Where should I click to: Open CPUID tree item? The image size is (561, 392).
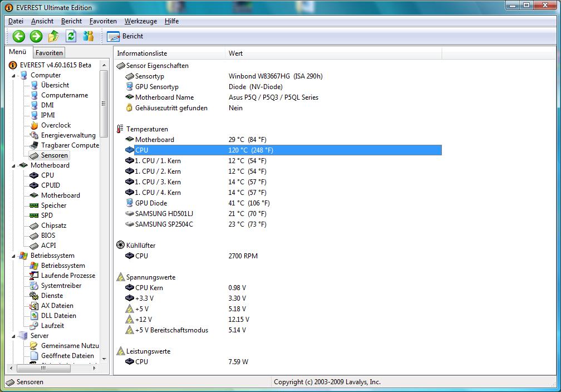coord(51,185)
